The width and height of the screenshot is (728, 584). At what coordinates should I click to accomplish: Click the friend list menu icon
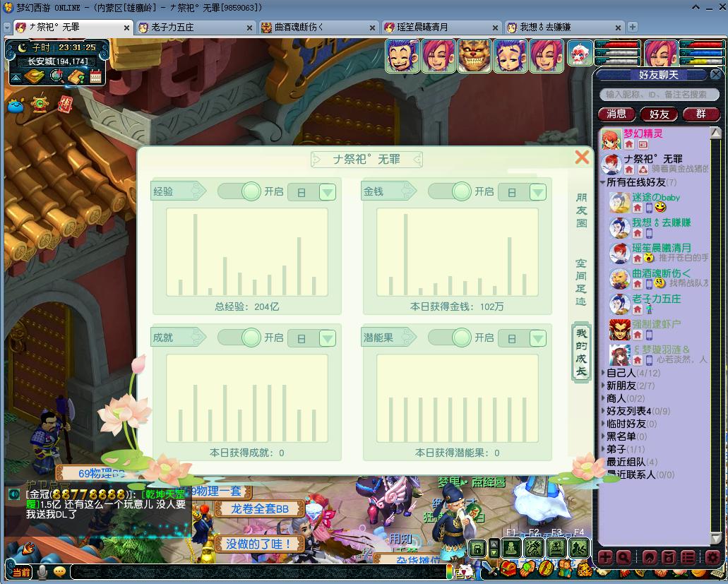[688, 556]
